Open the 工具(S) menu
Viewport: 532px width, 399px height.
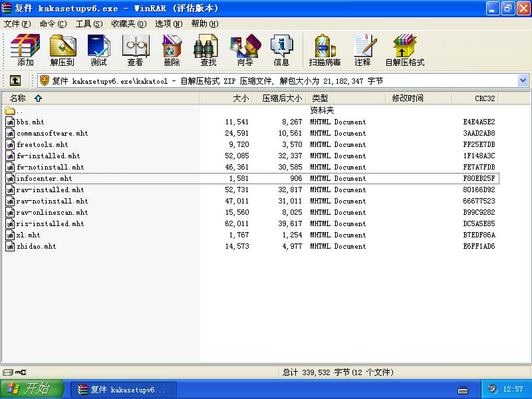(89, 24)
